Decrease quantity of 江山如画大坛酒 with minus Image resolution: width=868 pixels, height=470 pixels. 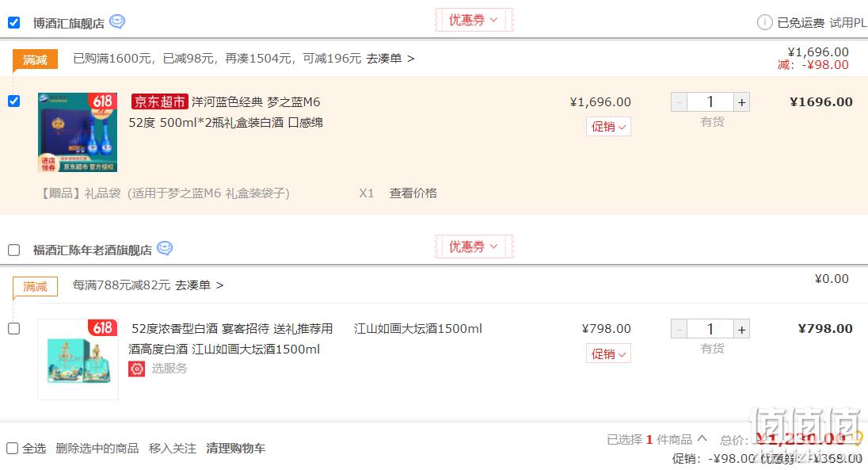click(680, 329)
